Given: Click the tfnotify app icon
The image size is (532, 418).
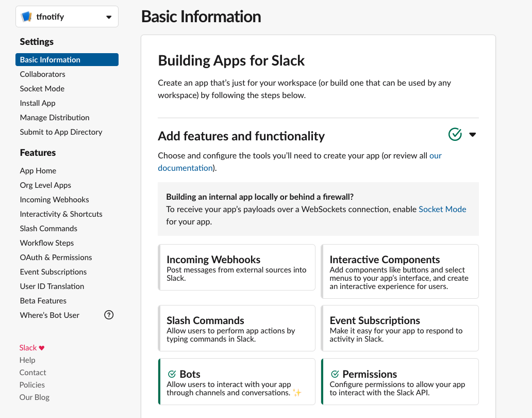Looking at the screenshot, I should pyautogui.click(x=26, y=17).
